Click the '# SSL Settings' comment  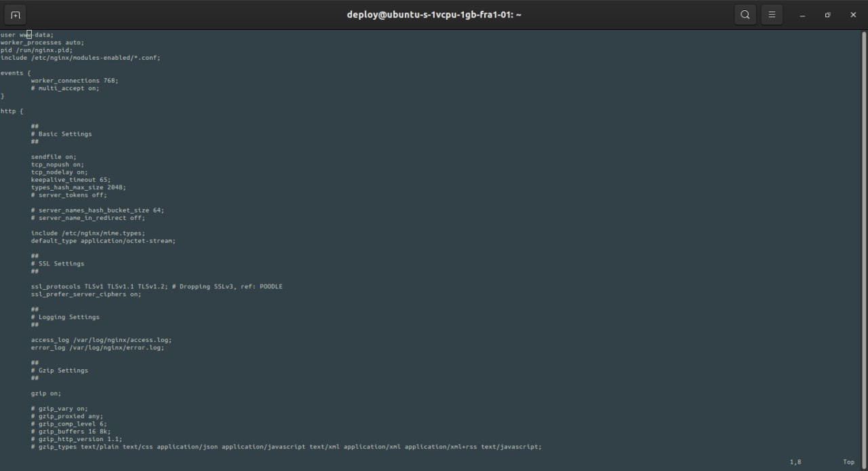[58, 263]
